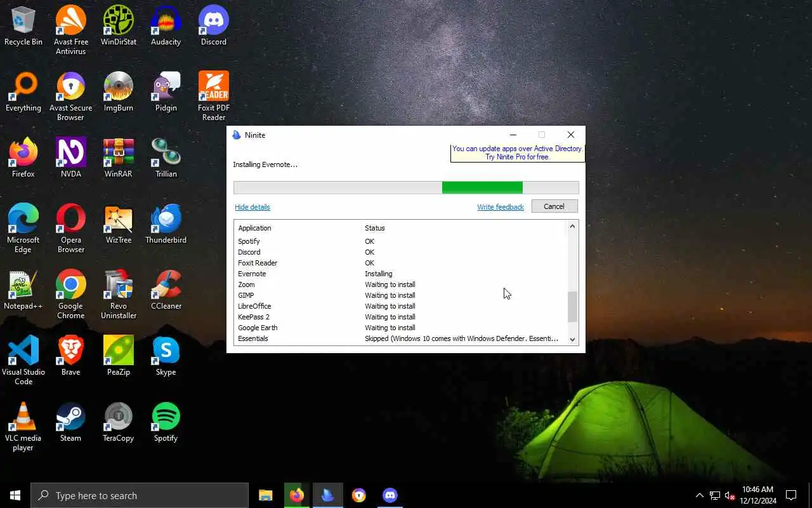Select the Spotify desktop icon
The width and height of the screenshot is (812, 508).
(166, 422)
